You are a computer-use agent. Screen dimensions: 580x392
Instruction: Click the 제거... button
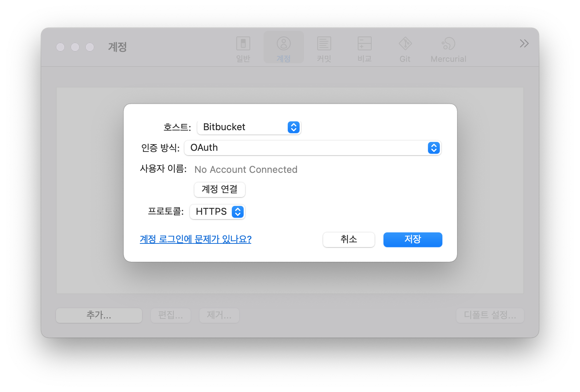click(x=219, y=315)
